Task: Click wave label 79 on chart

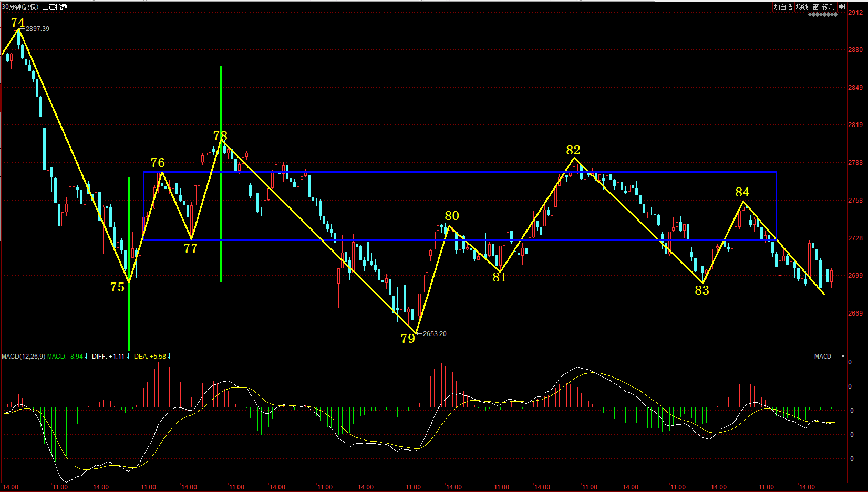Action: pos(408,339)
